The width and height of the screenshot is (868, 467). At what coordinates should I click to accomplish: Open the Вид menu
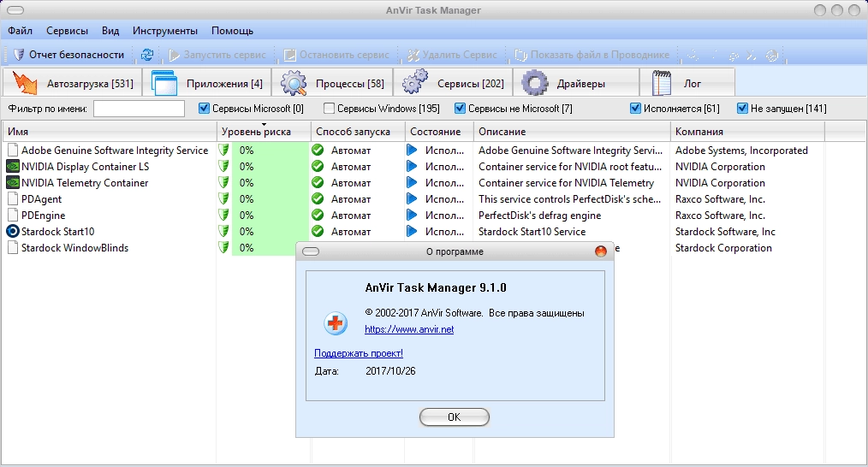click(110, 31)
